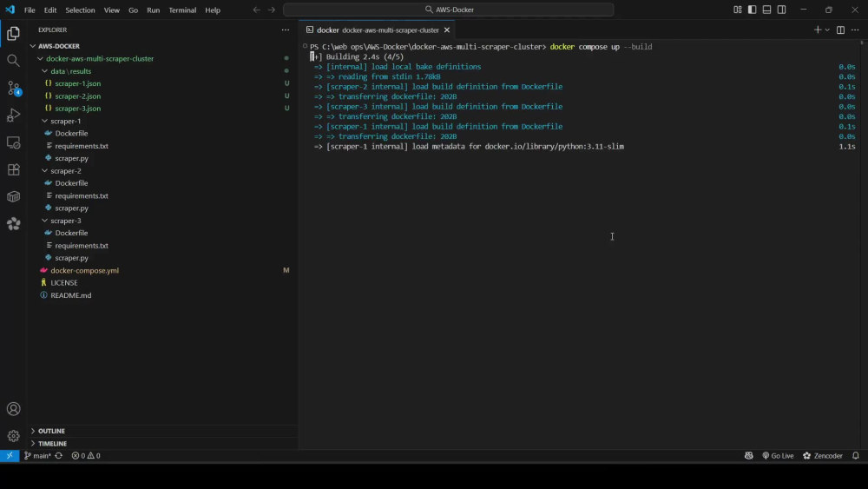This screenshot has height=489, width=868.
Task: Click the new terminal plus icon
Action: (x=817, y=30)
